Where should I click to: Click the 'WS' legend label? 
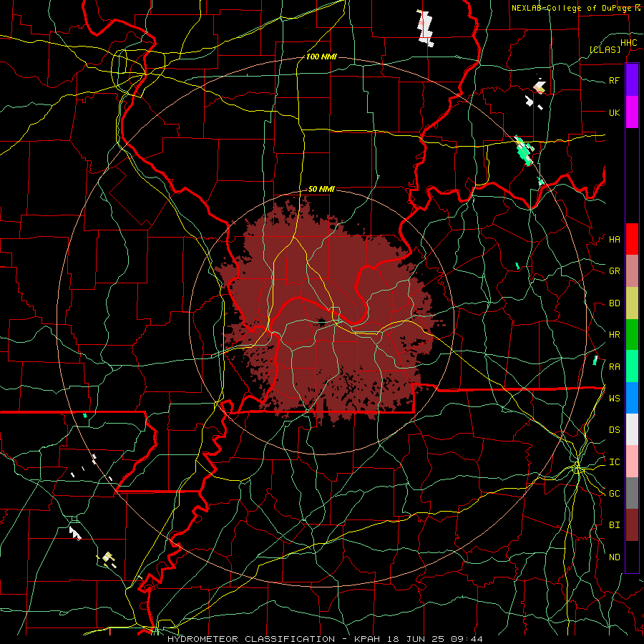(614, 399)
